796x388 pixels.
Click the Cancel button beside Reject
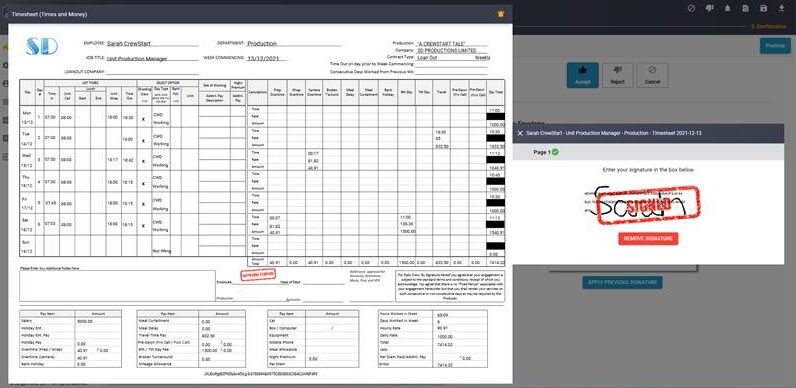652,75
